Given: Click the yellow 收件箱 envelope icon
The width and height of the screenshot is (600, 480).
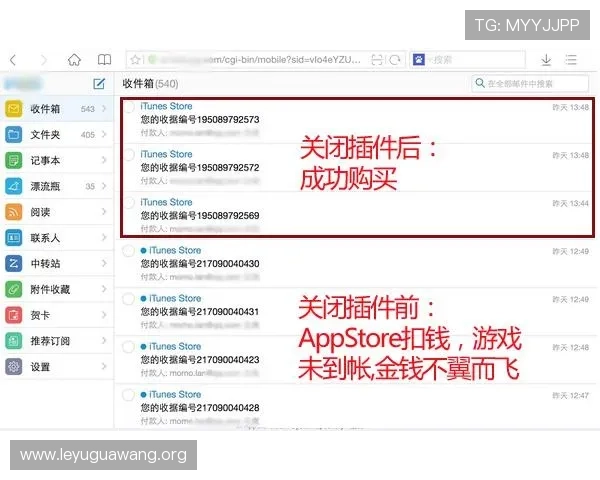Looking at the screenshot, I should (x=13, y=109).
